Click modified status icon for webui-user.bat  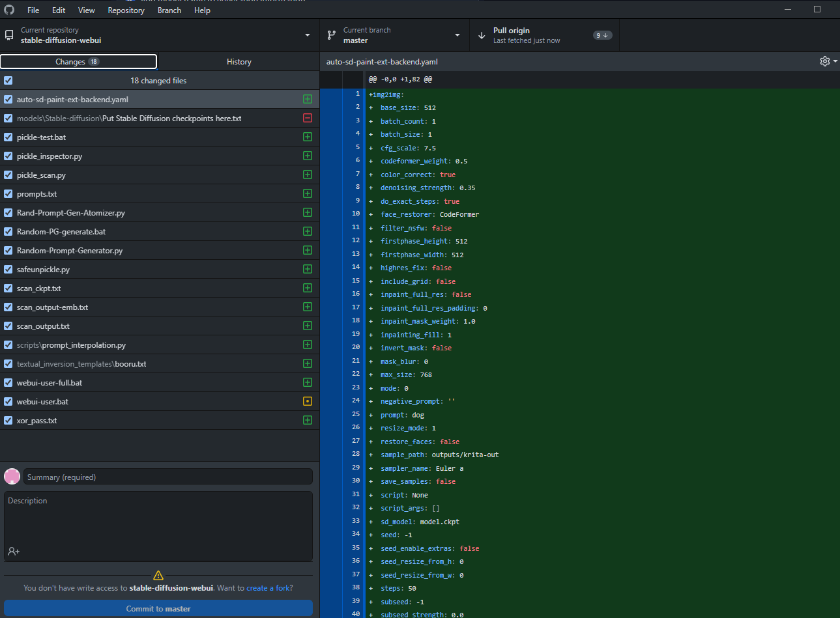coord(308,402)
